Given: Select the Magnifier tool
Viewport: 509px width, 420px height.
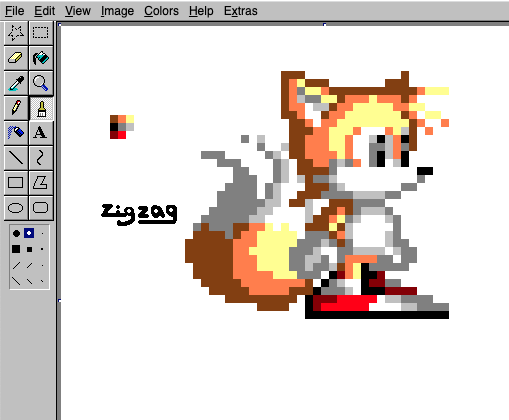Looking at the screenshot, I should [41, 83].
